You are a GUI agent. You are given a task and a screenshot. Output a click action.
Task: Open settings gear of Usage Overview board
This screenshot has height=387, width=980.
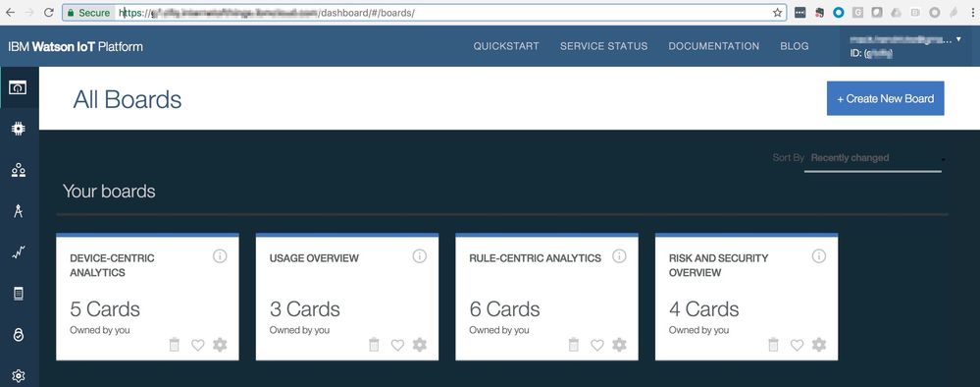(x=420, y=345)
